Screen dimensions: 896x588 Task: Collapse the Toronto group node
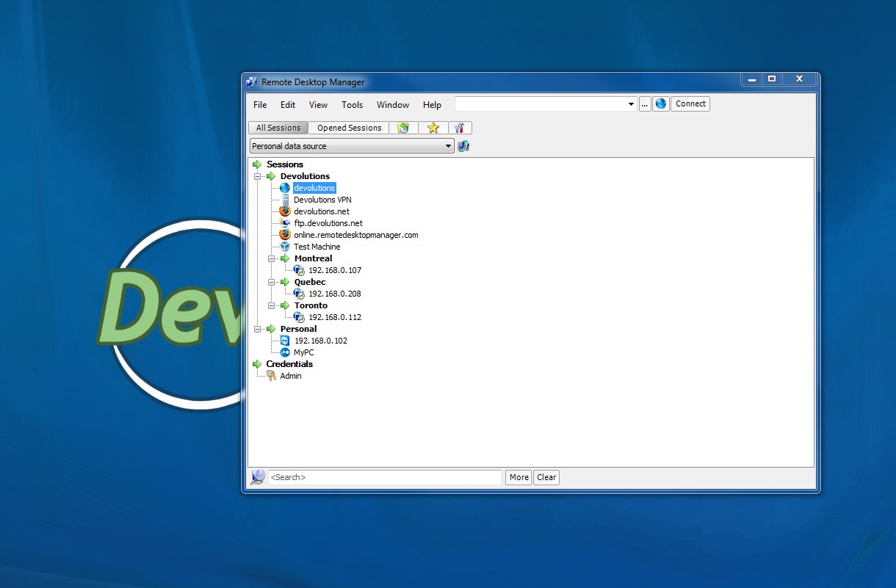point(272,305)
